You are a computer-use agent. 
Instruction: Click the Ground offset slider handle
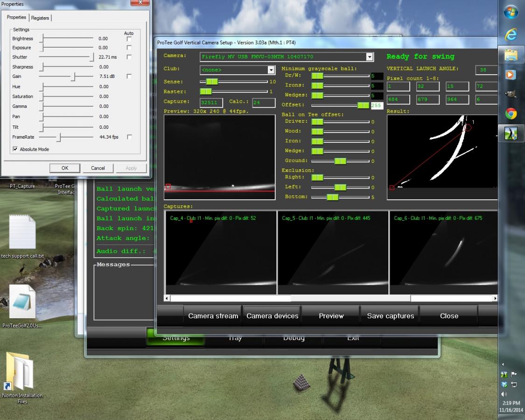[340, 161]
